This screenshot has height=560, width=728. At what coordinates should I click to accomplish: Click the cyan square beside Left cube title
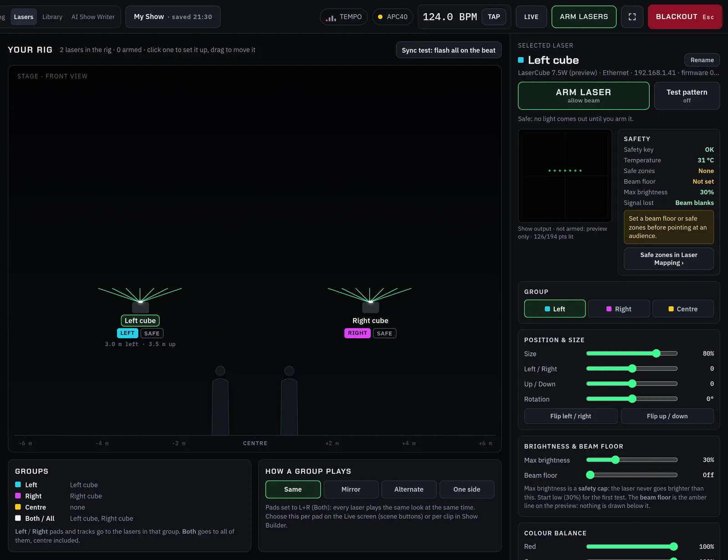tap(521, 60)
